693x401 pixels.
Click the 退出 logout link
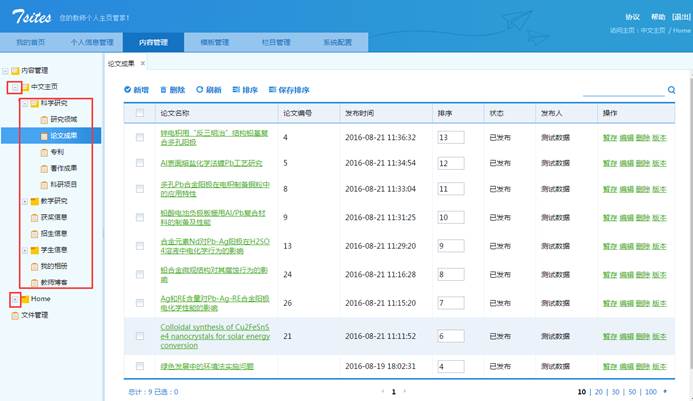coord(680,18)
